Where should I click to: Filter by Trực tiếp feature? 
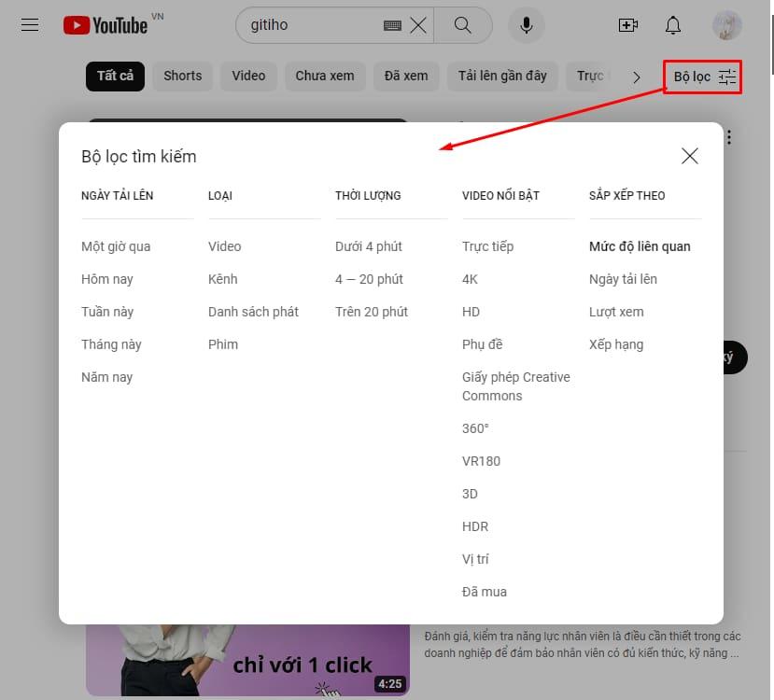tap(487, 246)
